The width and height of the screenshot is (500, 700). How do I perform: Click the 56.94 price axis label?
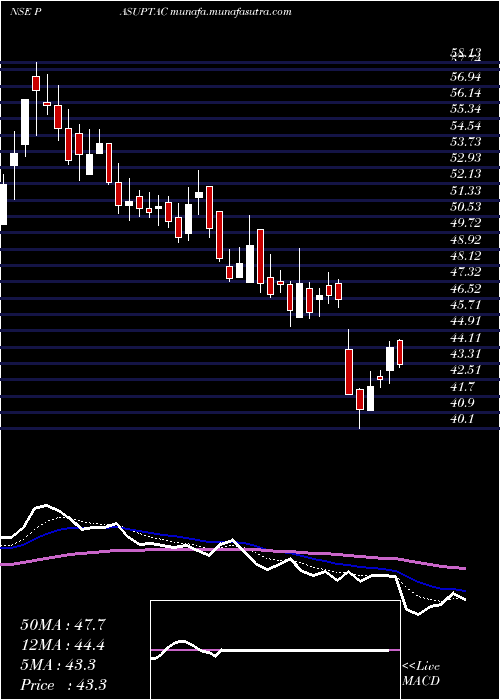coord(466,77)
